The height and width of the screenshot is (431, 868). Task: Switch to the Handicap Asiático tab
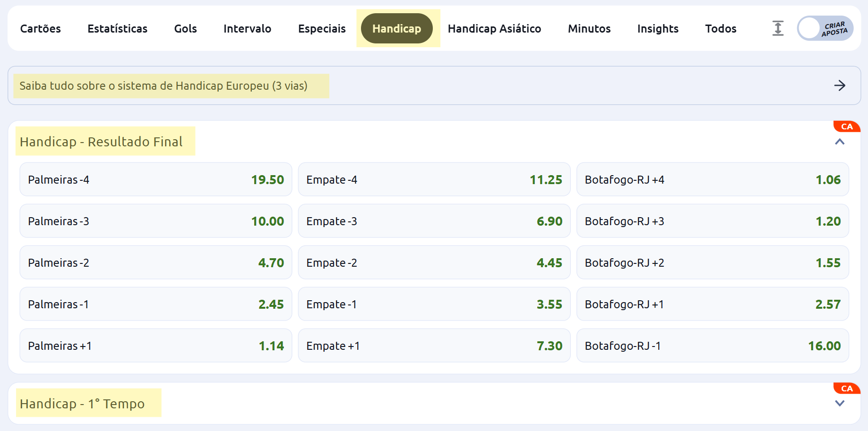(x=495, y=29)
